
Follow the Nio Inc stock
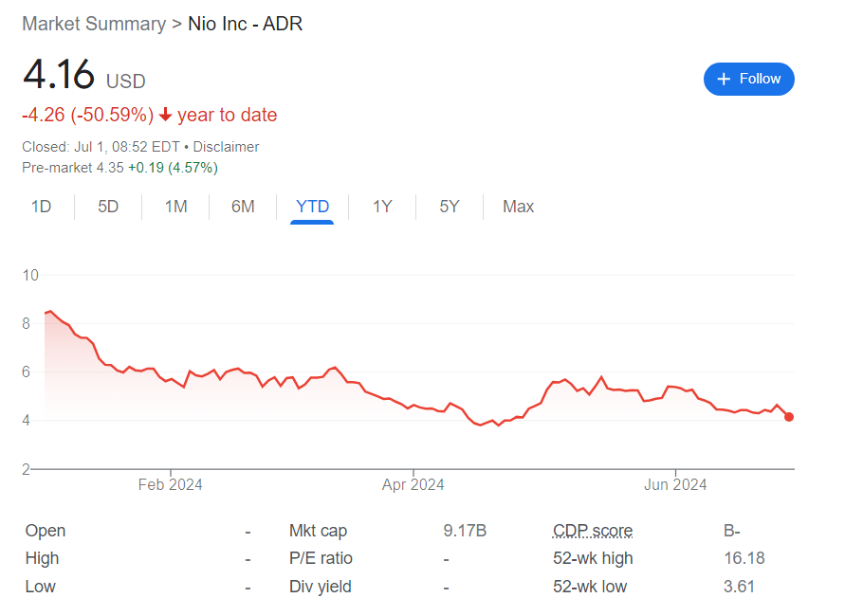748,80
